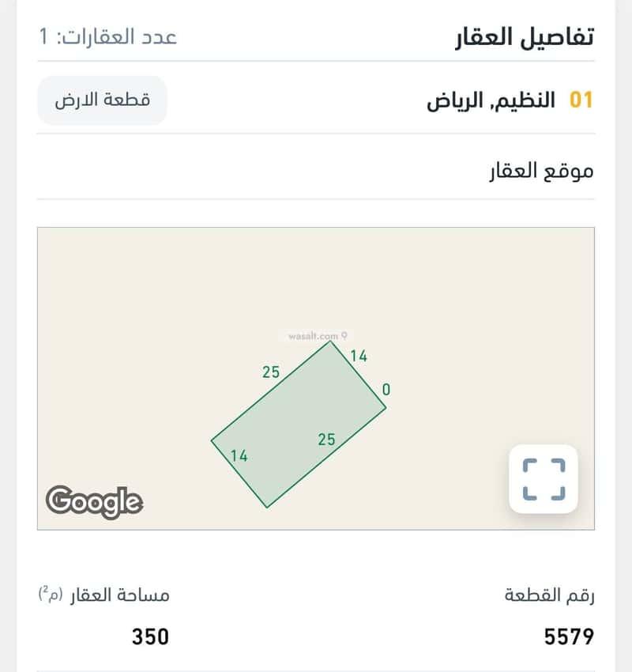
Task: Click the wasalt.com location pin watermark
Action: tap(318, 336)
